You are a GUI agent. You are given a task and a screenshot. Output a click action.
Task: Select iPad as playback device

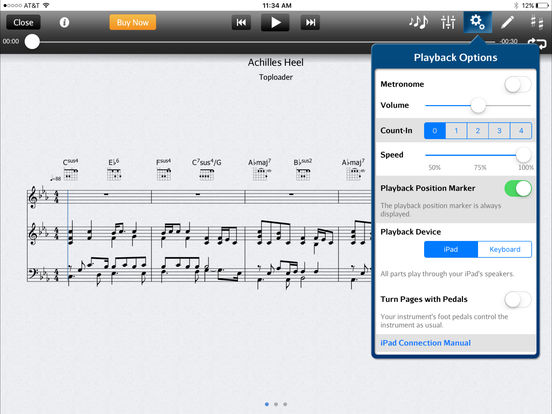coord(451,249)
